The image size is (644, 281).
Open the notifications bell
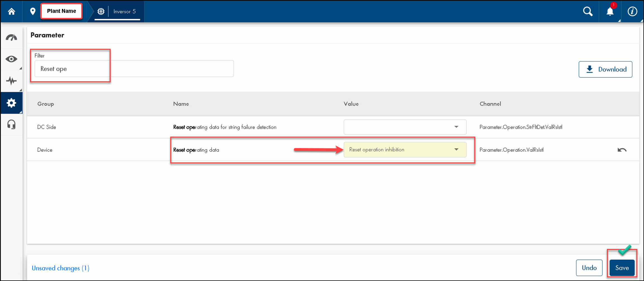click(610, 11)
